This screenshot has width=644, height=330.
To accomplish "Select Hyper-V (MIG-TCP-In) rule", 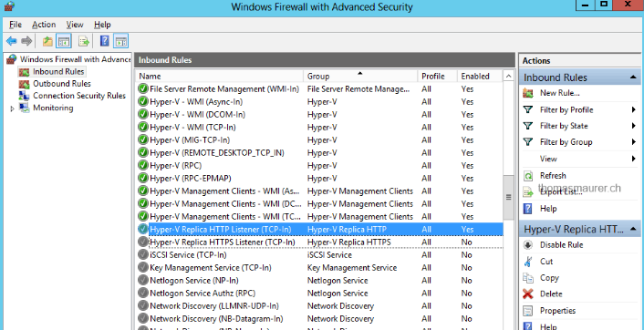I will 318,140.
